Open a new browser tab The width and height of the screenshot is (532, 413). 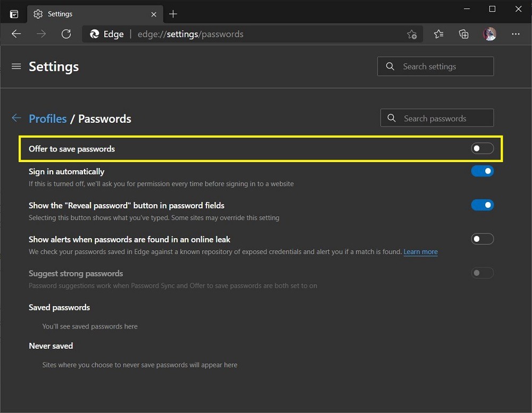173,14
